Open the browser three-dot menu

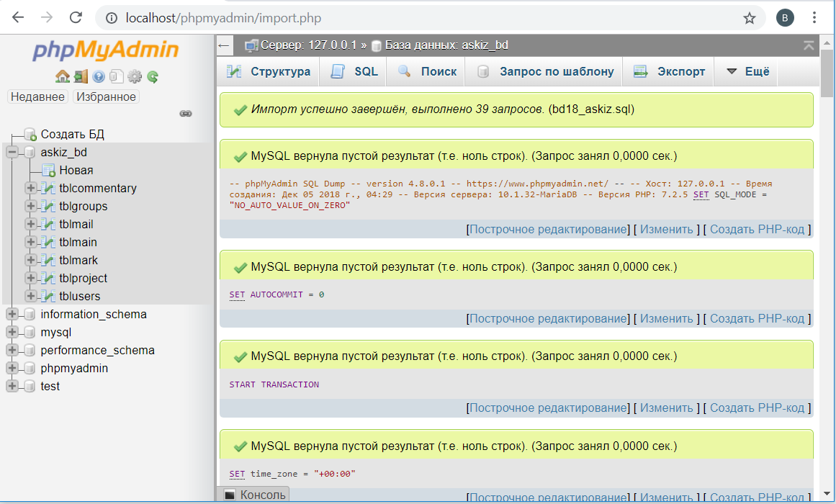(x=814, y=18)
